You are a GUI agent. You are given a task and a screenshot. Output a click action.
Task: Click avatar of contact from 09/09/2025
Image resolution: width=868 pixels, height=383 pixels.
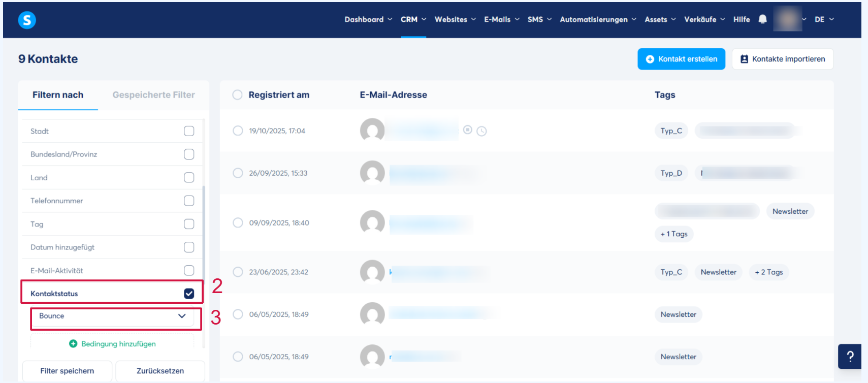tap(372, 222)
